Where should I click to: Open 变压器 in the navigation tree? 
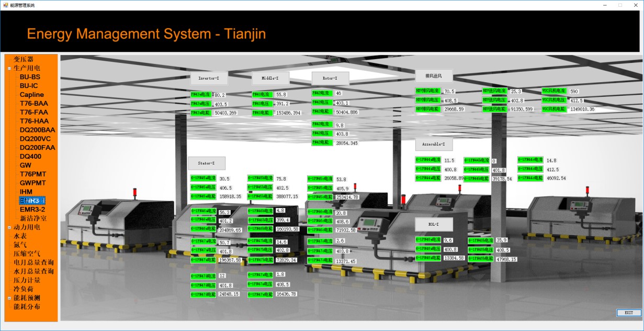tap(24, 59)
